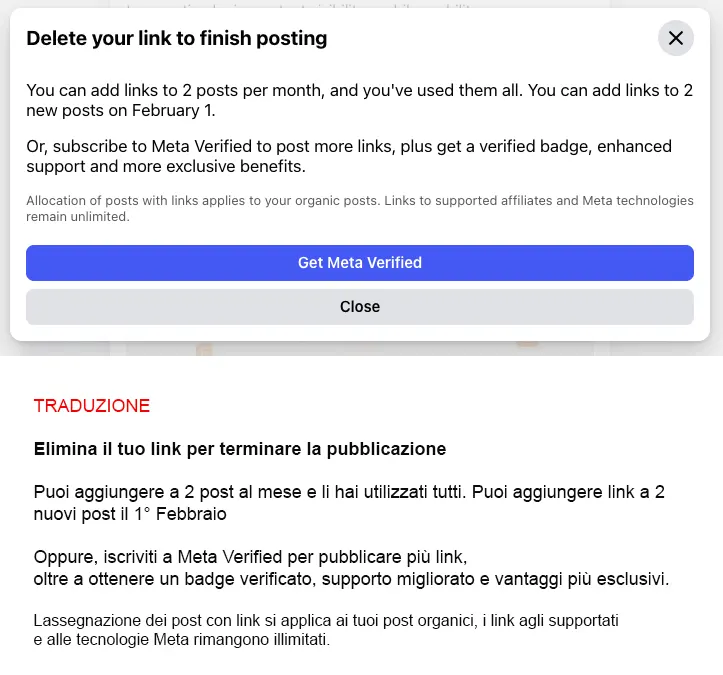Click the "Lassegnazione dei post con link" line
723x675 pixels.
tap(326, 620)
